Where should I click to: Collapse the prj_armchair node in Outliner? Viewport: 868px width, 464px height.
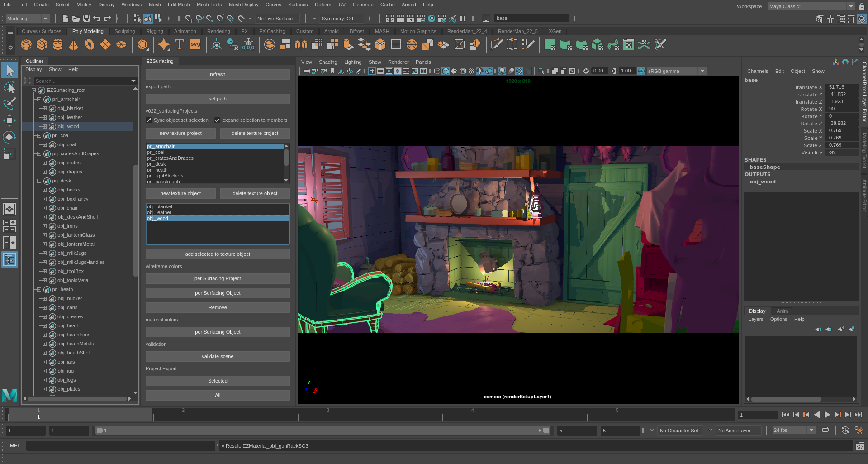(x=39, y=100)
